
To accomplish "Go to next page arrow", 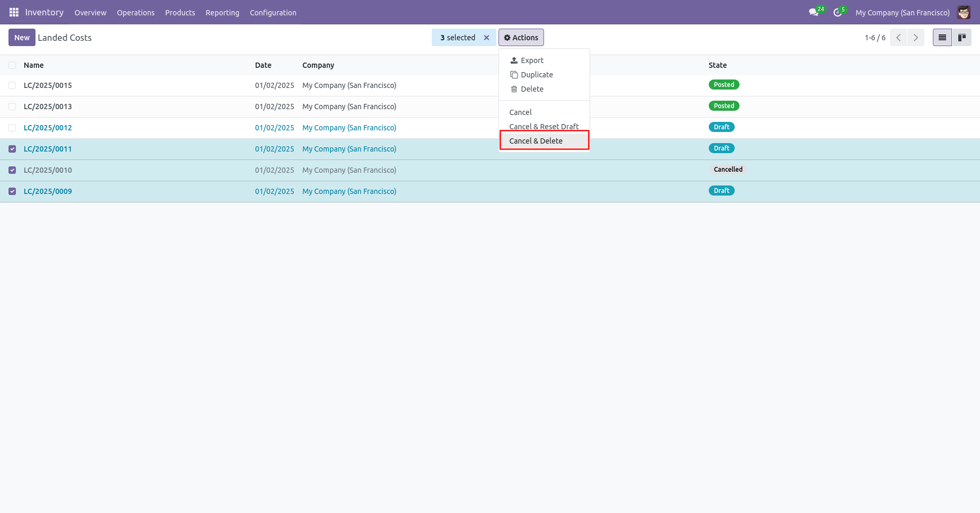I will tap(916, 38).
